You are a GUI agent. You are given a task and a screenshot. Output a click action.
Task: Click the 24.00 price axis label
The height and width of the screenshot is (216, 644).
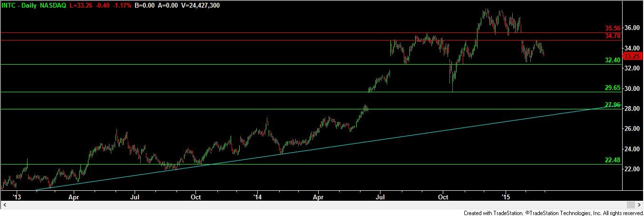(x=633, y=149)
